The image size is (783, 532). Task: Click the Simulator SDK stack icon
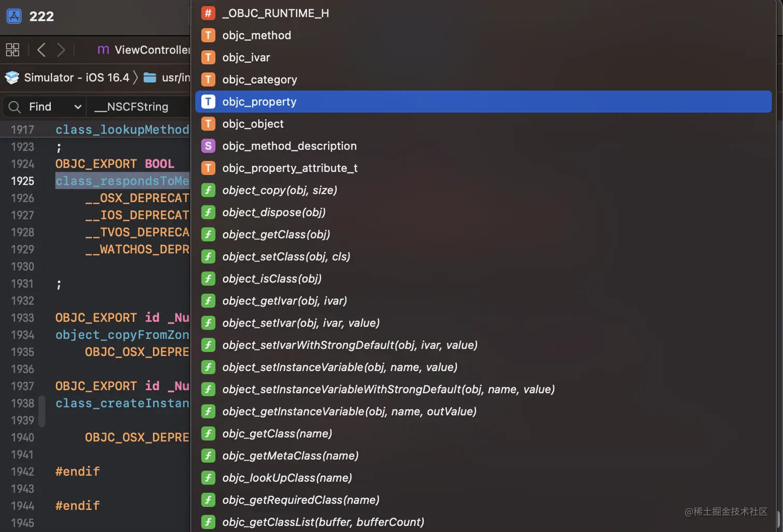[x=12, y=78]
